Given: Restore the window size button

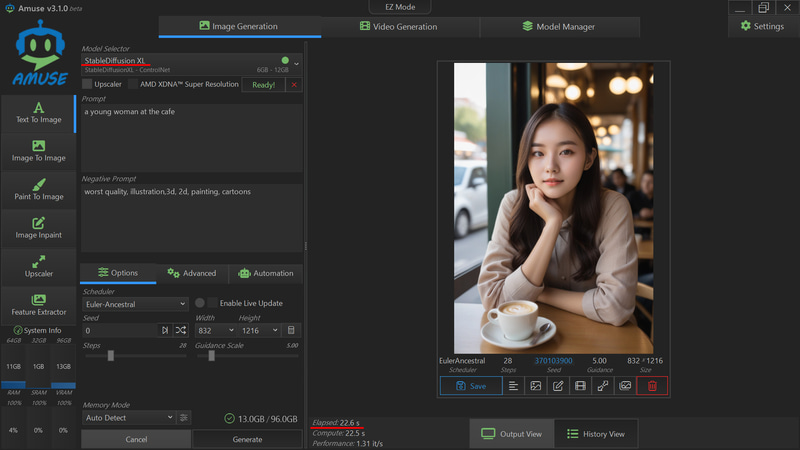Looking at the screenshot, I should pyautogui.click(x=764, y=8).
